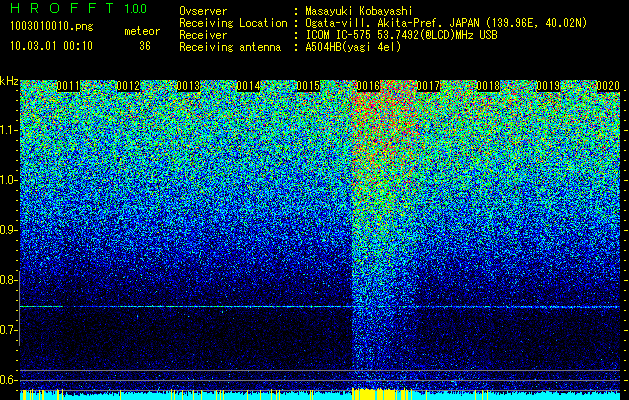Click the HROFFT 1.0.0 title text

click(78, 8)
